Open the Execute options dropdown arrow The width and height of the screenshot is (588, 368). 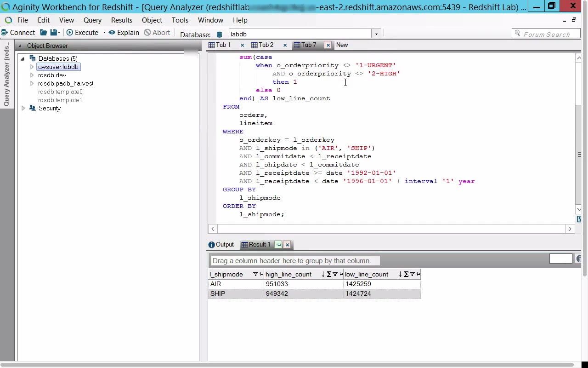[x=104, y=33]
